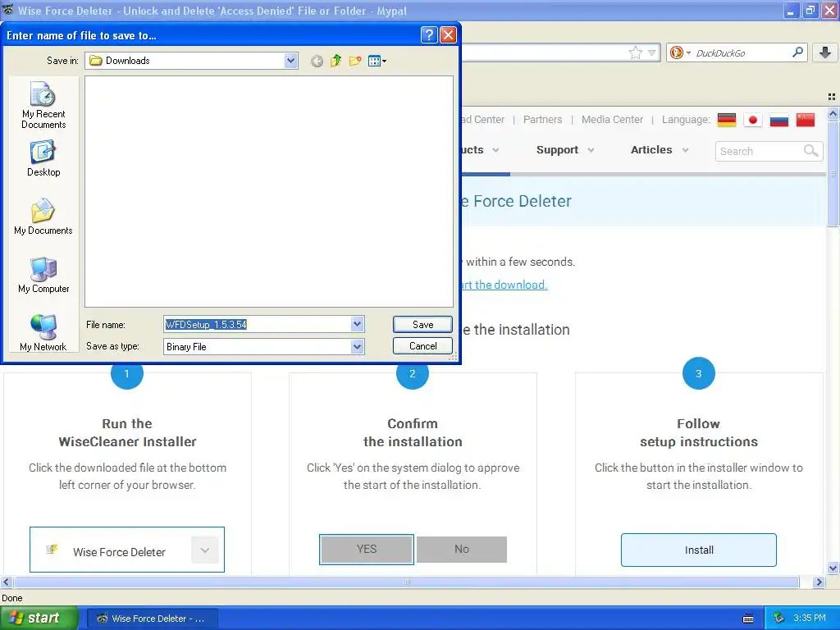Open My Documents in places bar

43,217
